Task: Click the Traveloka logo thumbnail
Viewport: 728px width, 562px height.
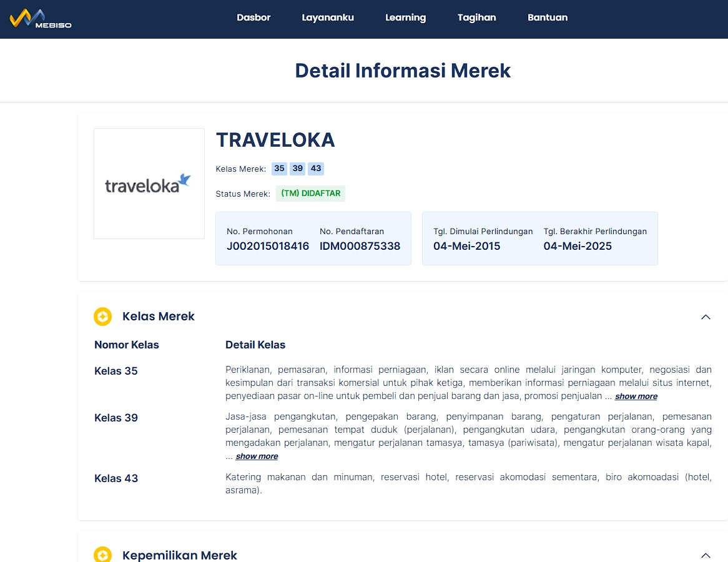Action: click(149, 184)
